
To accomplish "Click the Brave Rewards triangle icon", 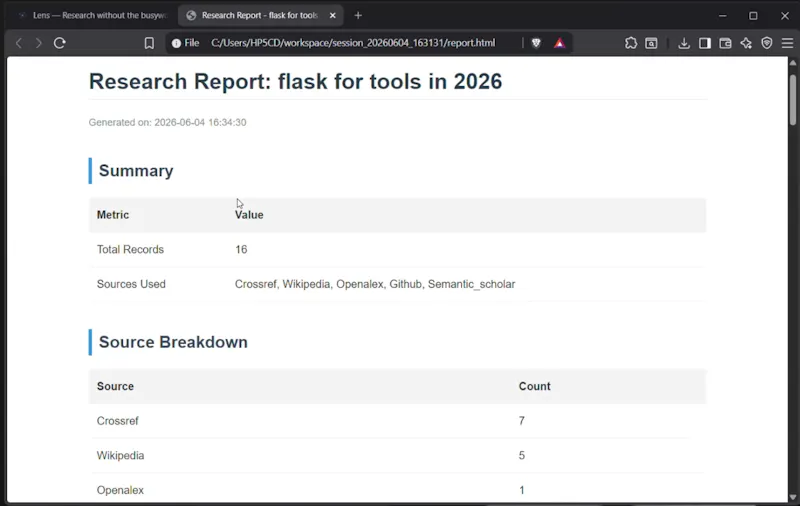I will point(560,43).
